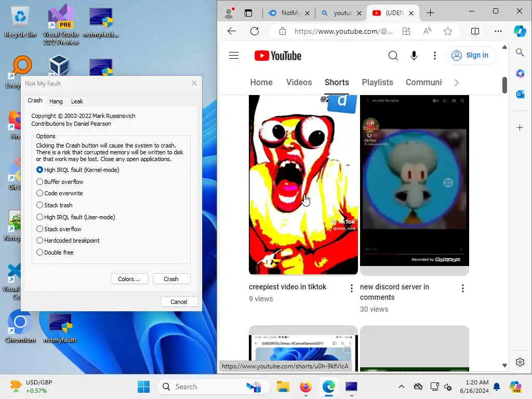Viewport: 532px width, 399px height.
Task: Click the Colors... button
Action: 129,279
